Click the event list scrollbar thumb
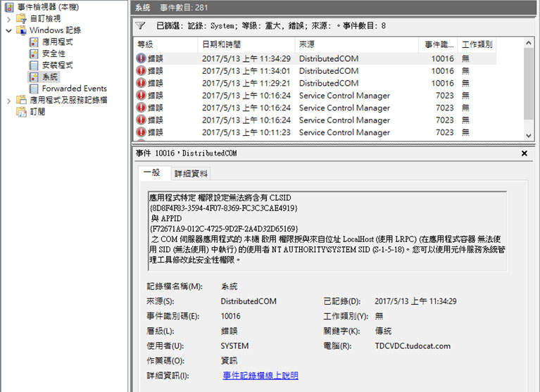The height and width of the screenshot is (392, 540). [528, 84]
